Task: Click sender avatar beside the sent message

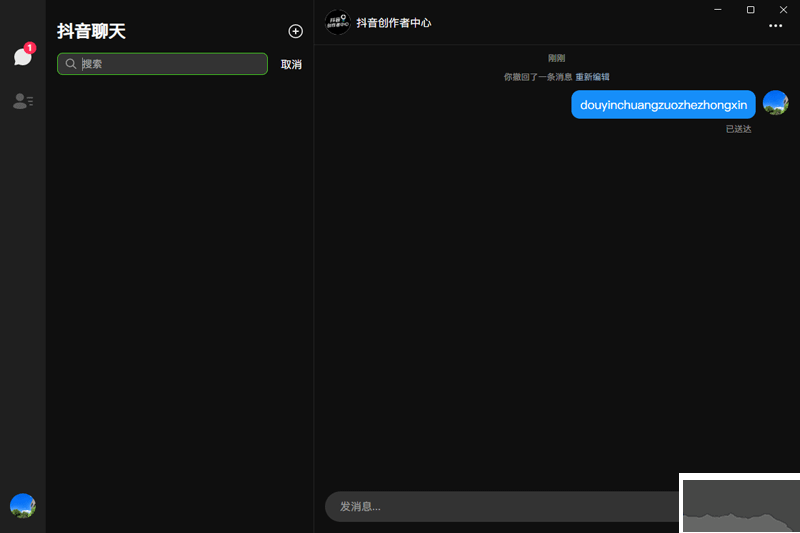Action: [x=775, y=103]
